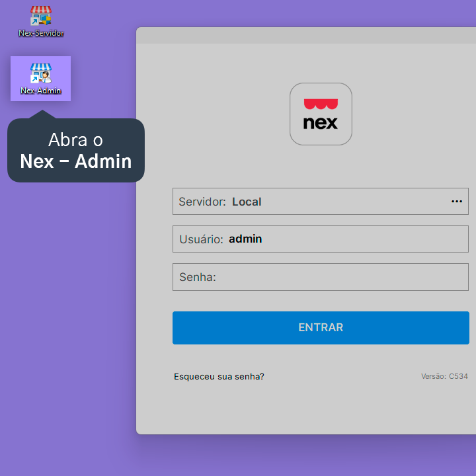Click the login window title bar
The width and height of the screenshot is (476, 476).
(306, 35)
